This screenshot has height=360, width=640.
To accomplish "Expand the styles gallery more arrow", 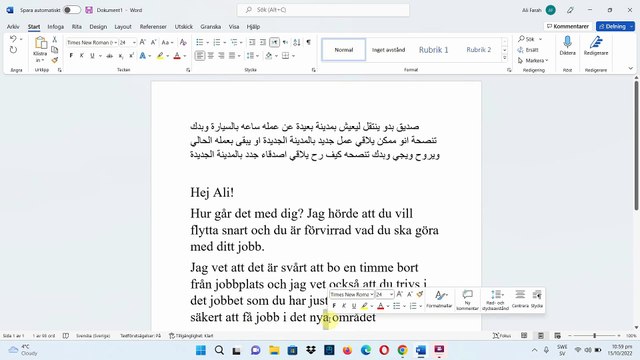I will coord(505,58).
